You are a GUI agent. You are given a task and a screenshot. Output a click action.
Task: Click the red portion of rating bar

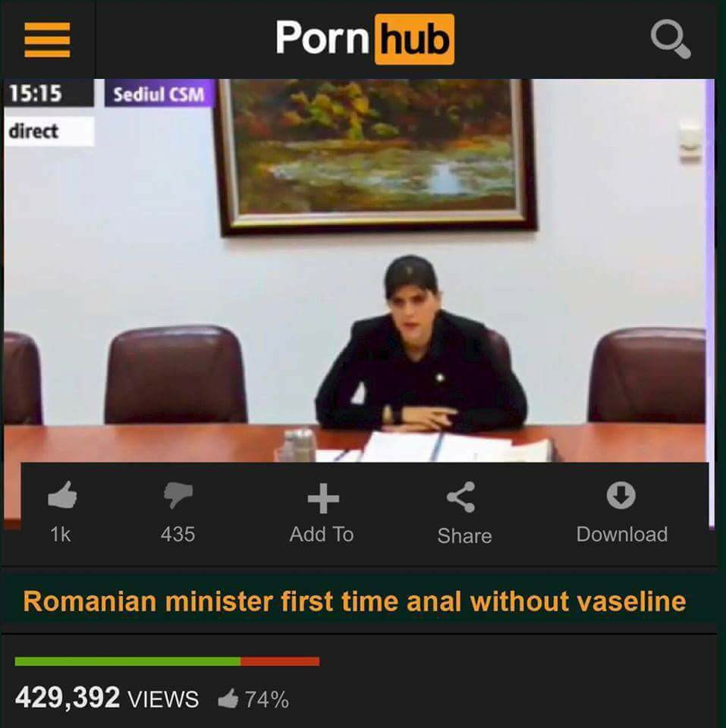[280, 661]
